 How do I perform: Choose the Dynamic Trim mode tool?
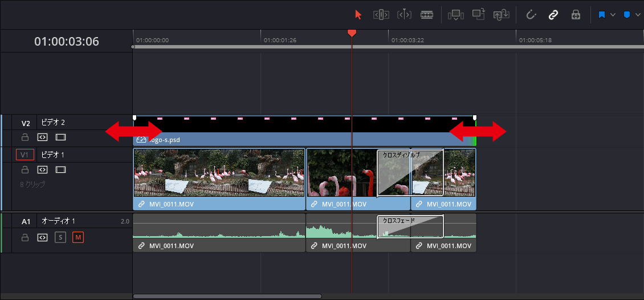403,15
